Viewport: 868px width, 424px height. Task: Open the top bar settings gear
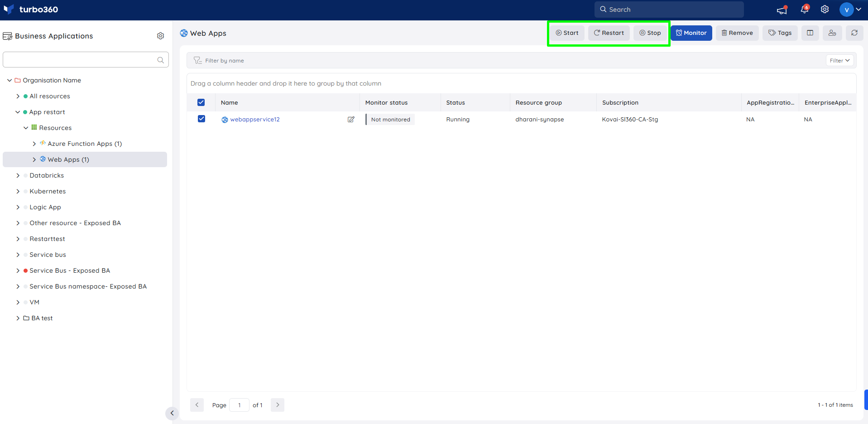click(825, 10)
